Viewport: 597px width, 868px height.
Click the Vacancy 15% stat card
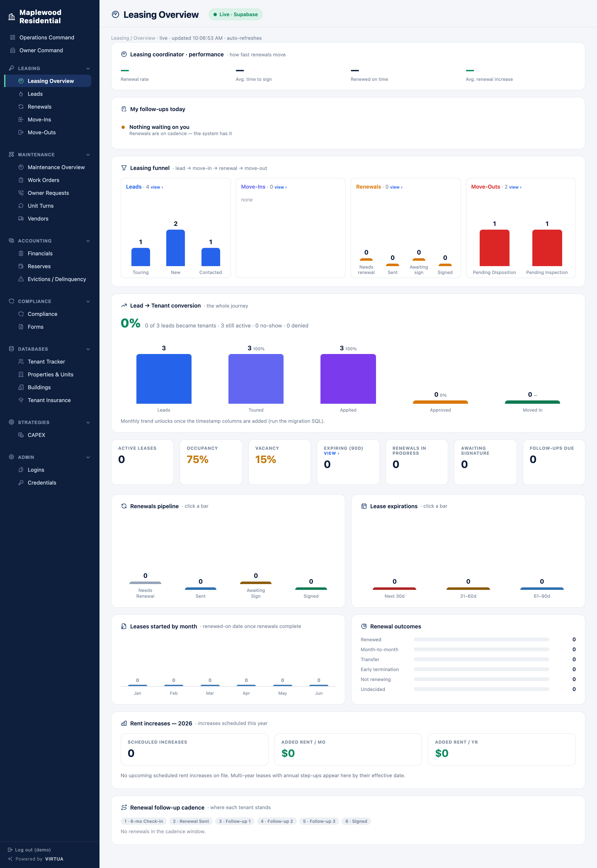[x=279, y=462]
